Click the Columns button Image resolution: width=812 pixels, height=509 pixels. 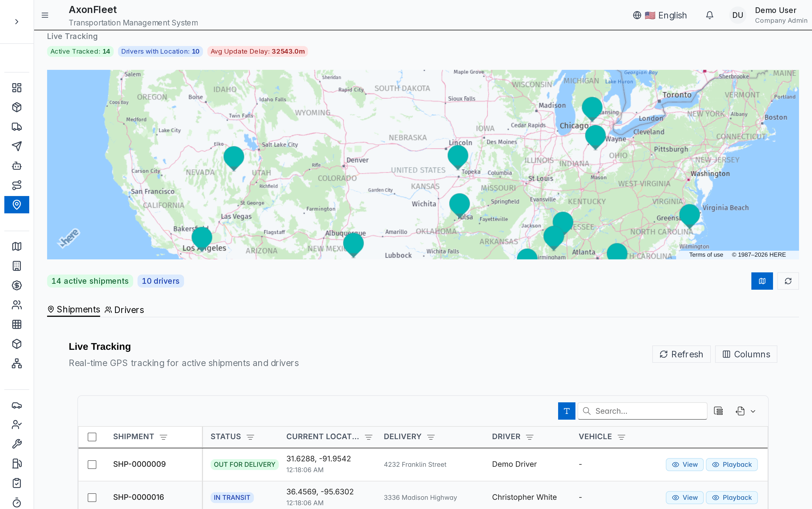(x=746, y=354)
